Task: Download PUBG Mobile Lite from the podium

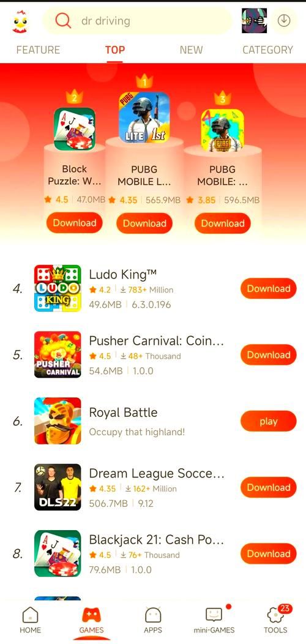Action: (144, 223)
